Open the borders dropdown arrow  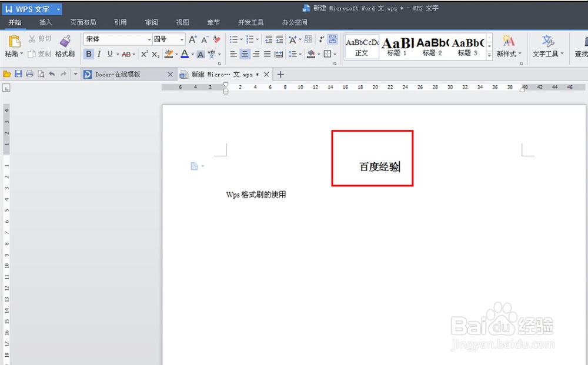(335, 54)
